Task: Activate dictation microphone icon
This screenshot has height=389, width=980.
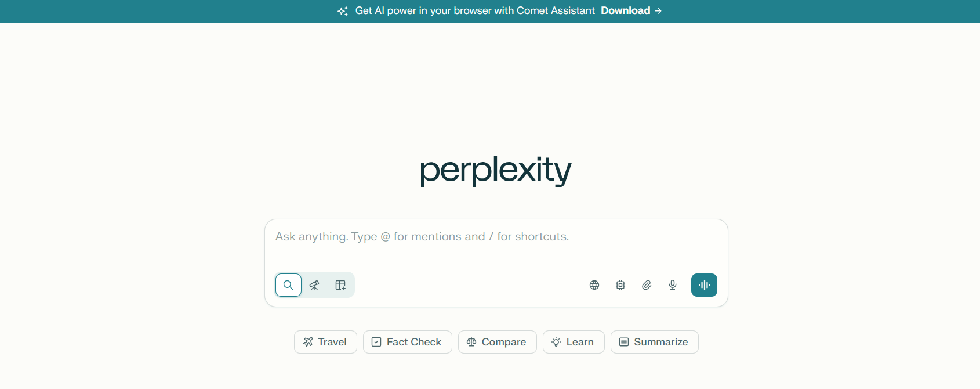Action: 672,285
